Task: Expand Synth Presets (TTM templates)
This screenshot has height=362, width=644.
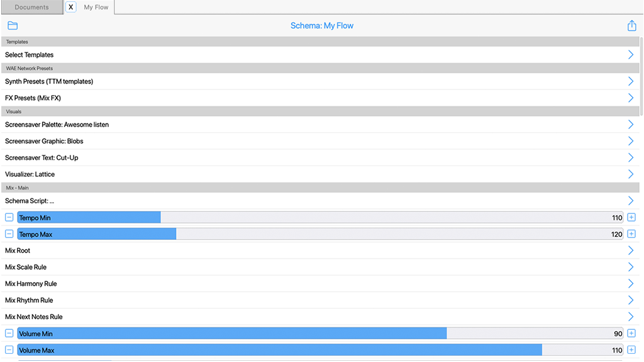Action: 314,81
